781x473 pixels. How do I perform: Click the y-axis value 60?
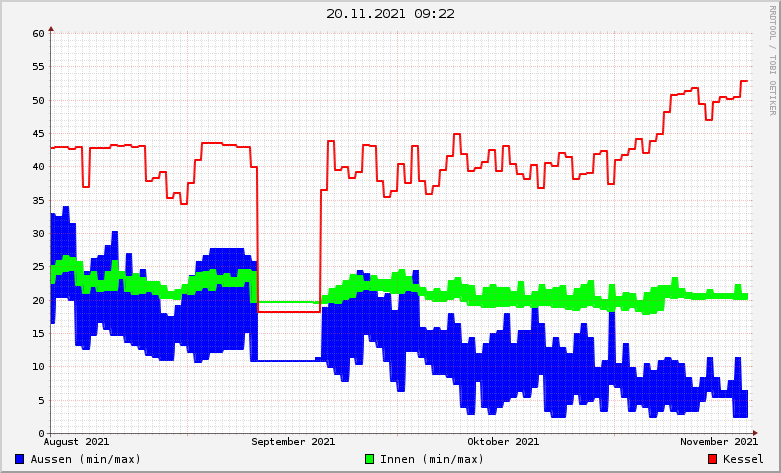38,34
